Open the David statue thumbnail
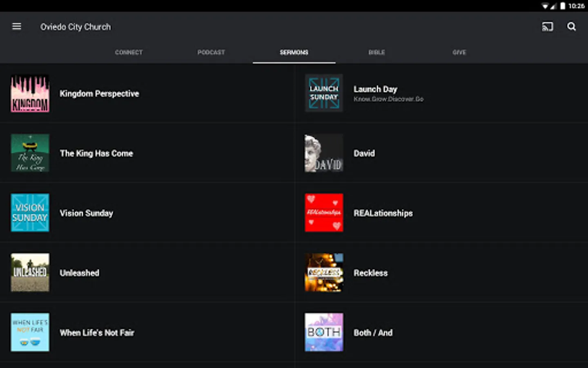The height and width of the screenshot is (368, 588). pos(324,153)
